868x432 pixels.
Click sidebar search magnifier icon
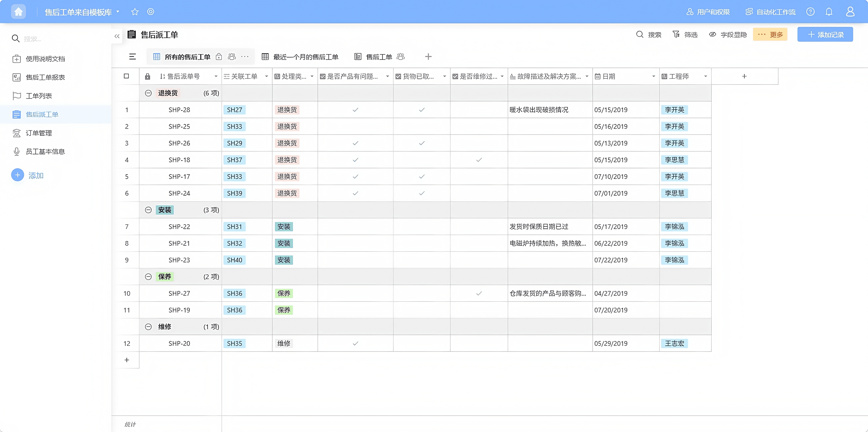pos(16,38)
